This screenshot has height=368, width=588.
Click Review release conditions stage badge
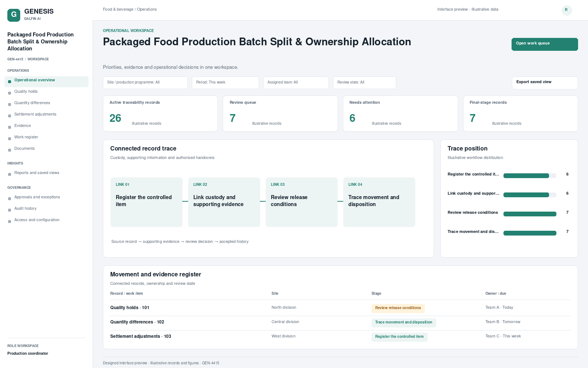click(x=398, y=308)
